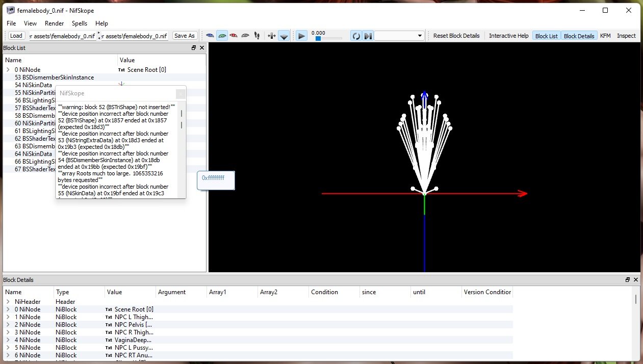
Task: Click the blue eye Top view icon
Action: pos(210,36)
